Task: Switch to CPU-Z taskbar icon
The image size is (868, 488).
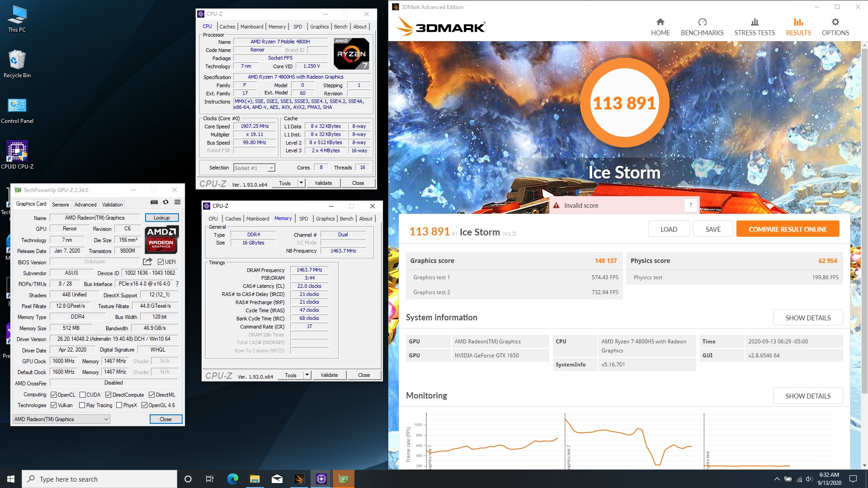Action: (321, 479)
